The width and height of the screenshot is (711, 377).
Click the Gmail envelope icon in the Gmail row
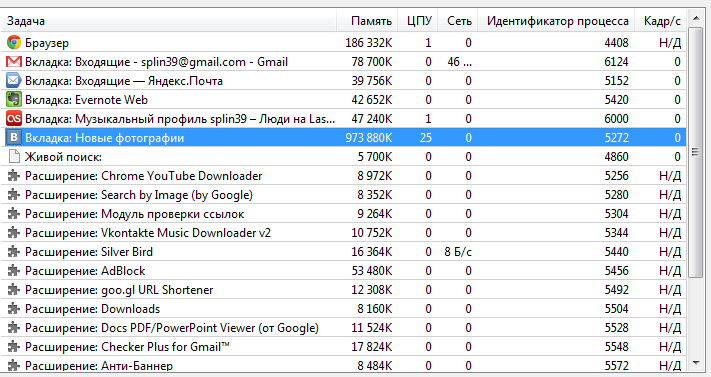coord(14,62)
